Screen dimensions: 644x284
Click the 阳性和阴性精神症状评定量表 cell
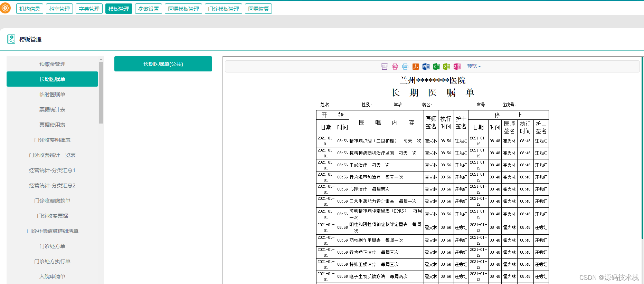click(386, 227)
